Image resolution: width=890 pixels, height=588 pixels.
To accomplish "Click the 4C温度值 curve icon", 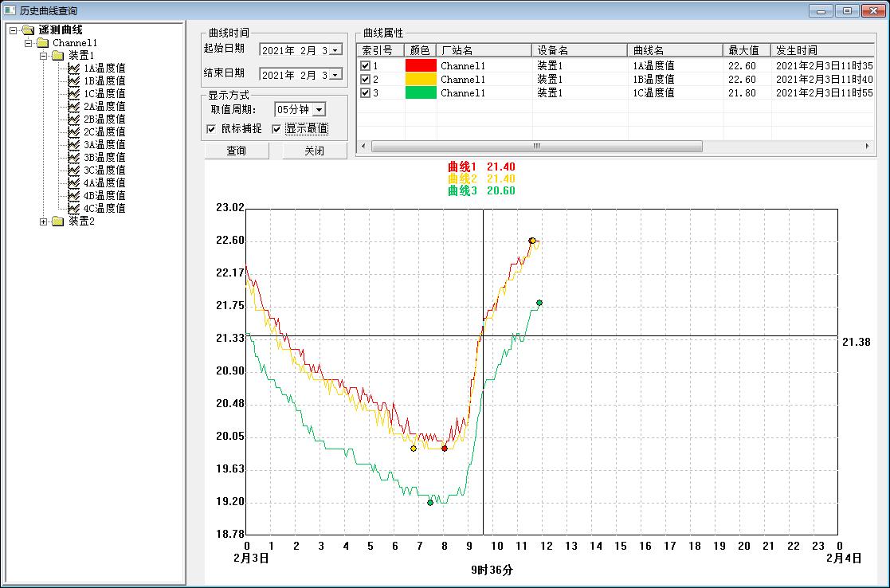I will 74,209.
